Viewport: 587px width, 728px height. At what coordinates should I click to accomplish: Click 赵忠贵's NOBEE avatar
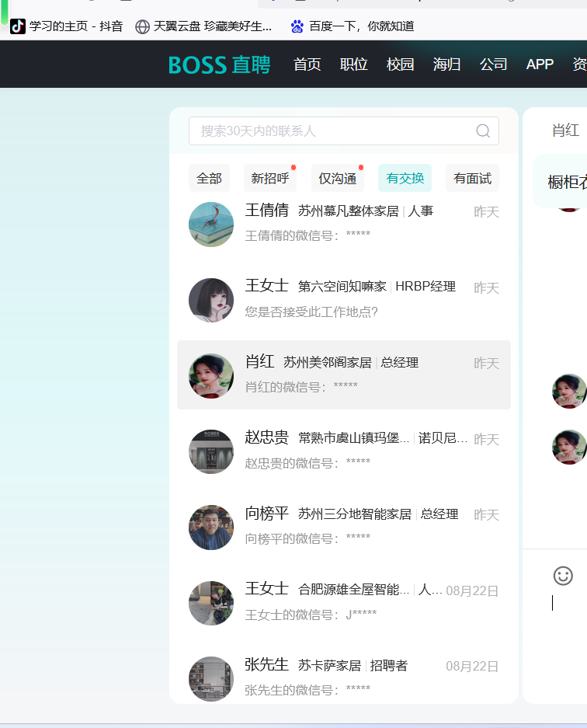coord(211,451)
